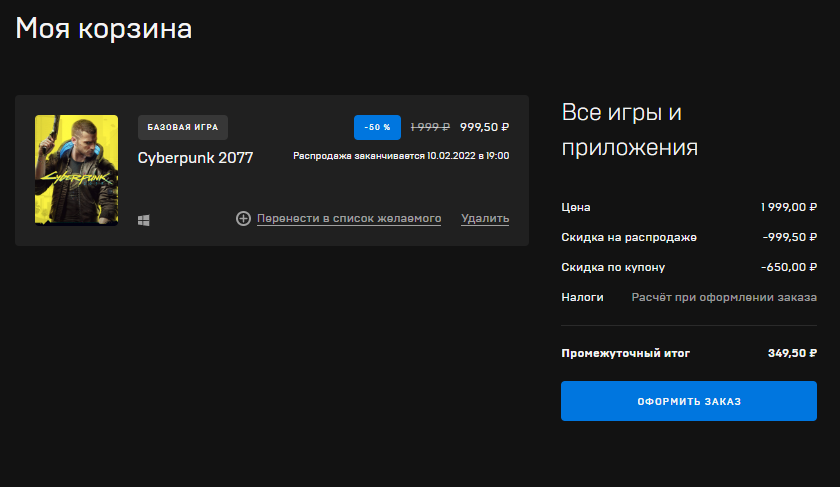This screenshot has width=840, height=487.
Task: Click the -50 % discount badge
Action: tap(377, 127)
